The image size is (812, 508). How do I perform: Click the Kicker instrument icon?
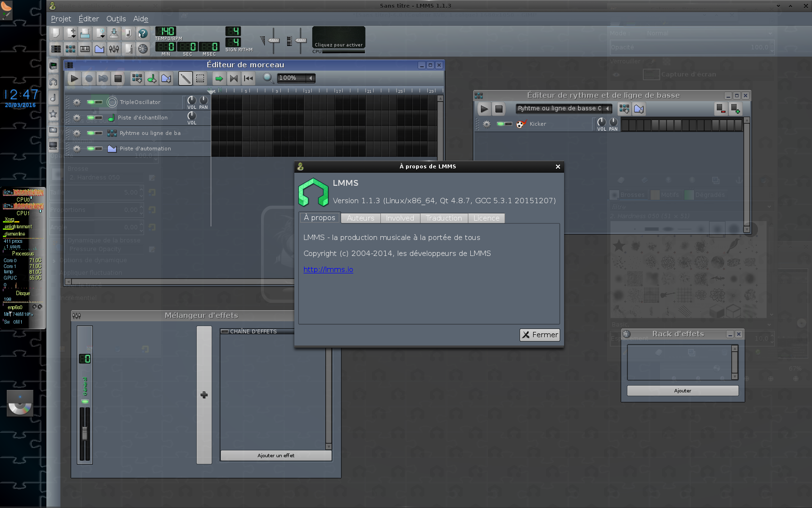521,124
